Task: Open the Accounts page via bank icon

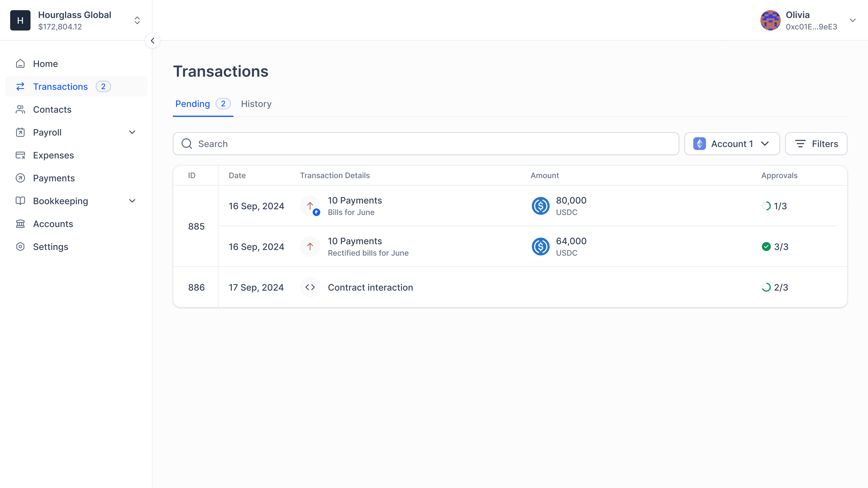Action: (20, 224)
